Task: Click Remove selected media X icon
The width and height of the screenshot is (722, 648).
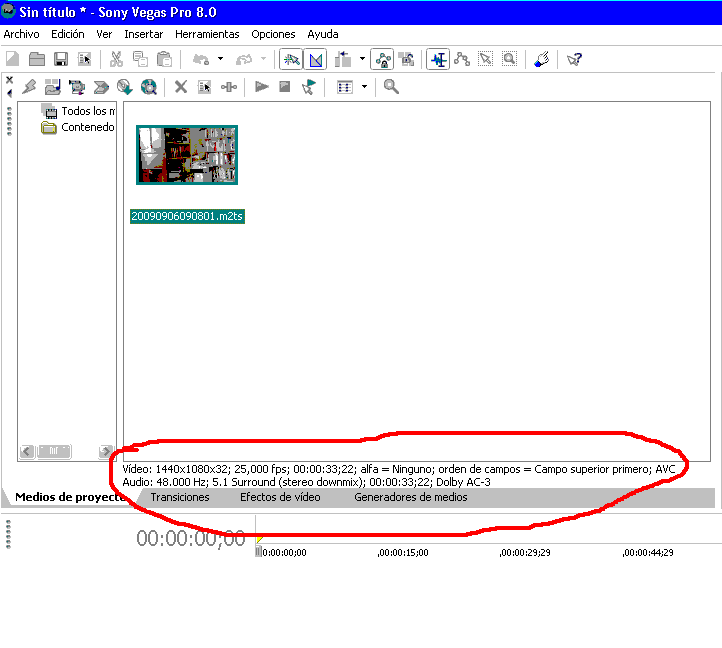Action: click(x=181, y=87)
